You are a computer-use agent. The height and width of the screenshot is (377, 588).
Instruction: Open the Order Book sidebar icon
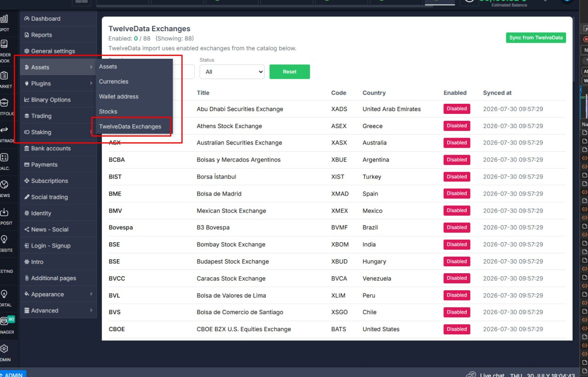[4, 44]
